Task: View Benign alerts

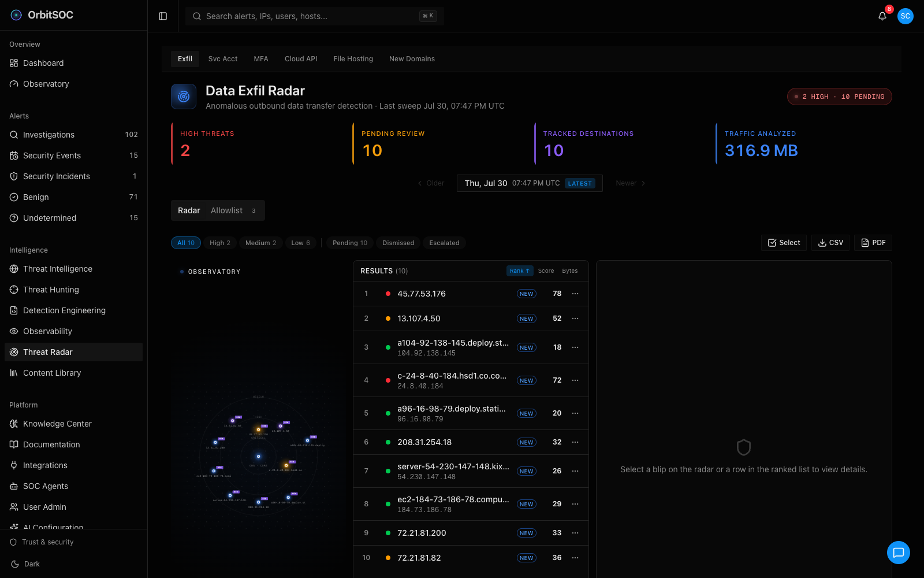Action: click(73, 197)
